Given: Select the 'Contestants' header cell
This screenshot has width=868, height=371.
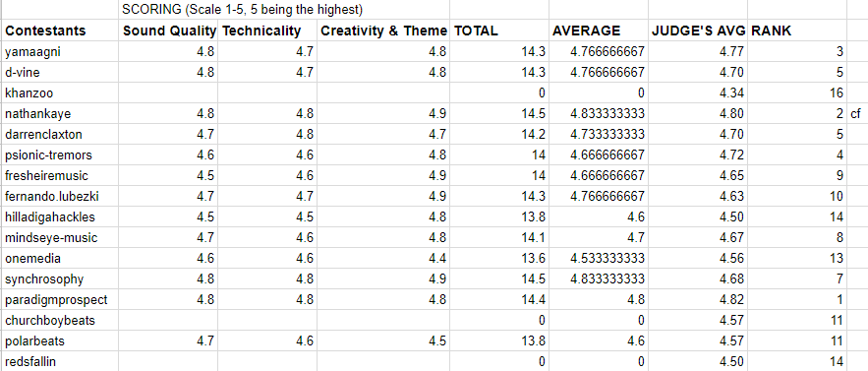Looking at the screenshot, I should (x=60, y=31).
